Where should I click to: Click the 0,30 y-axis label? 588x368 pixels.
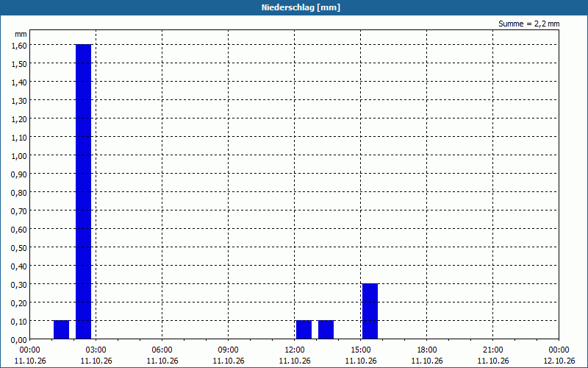click(x=19, y=285)
